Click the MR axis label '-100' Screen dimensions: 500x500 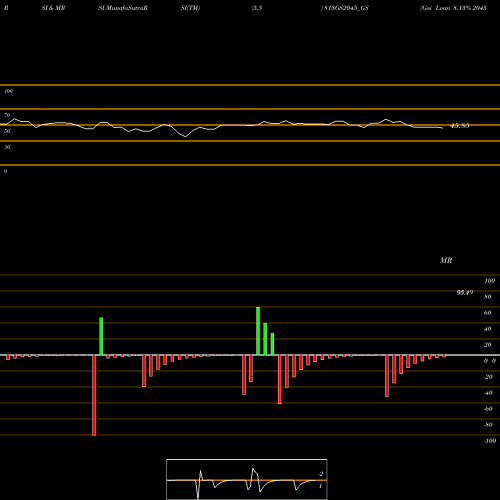490,441
